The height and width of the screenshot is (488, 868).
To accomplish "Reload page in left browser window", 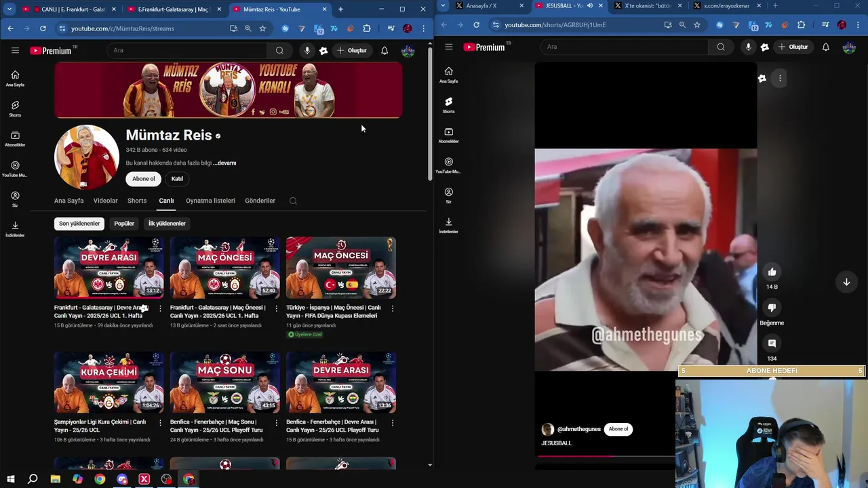I will click(x=43, y=28).
